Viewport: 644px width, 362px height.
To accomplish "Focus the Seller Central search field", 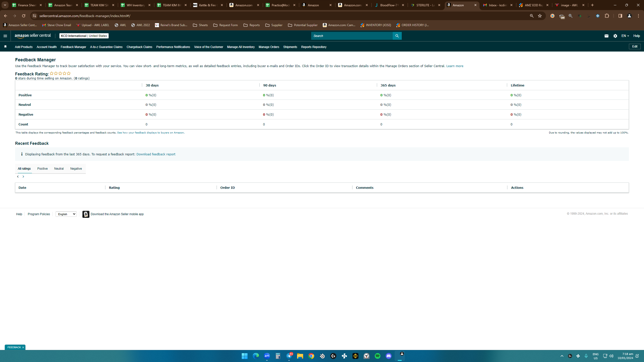I will coord(352,36).
